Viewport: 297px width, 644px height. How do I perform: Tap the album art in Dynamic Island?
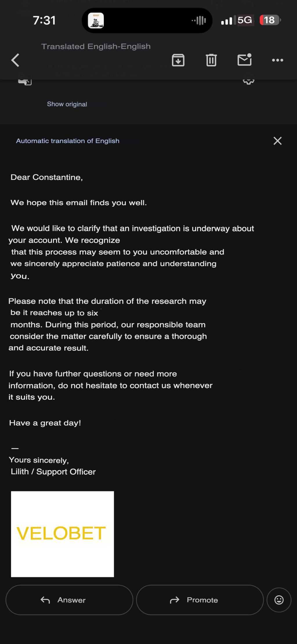96,20
